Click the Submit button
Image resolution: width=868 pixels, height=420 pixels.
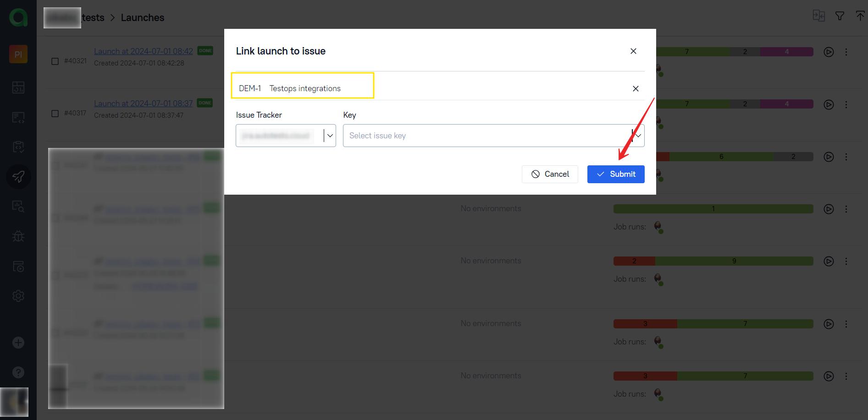pyautogui.click(x=616, y=174)
